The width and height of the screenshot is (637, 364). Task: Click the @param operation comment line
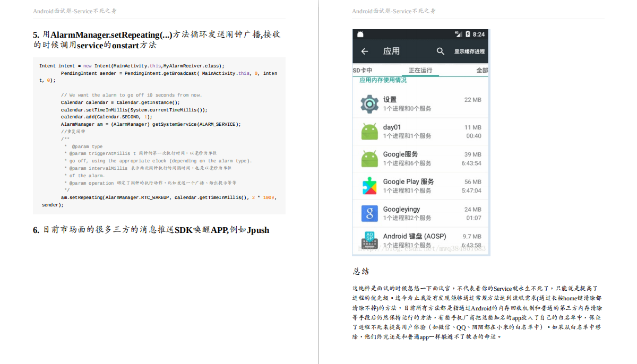click(x=150, y=183)
